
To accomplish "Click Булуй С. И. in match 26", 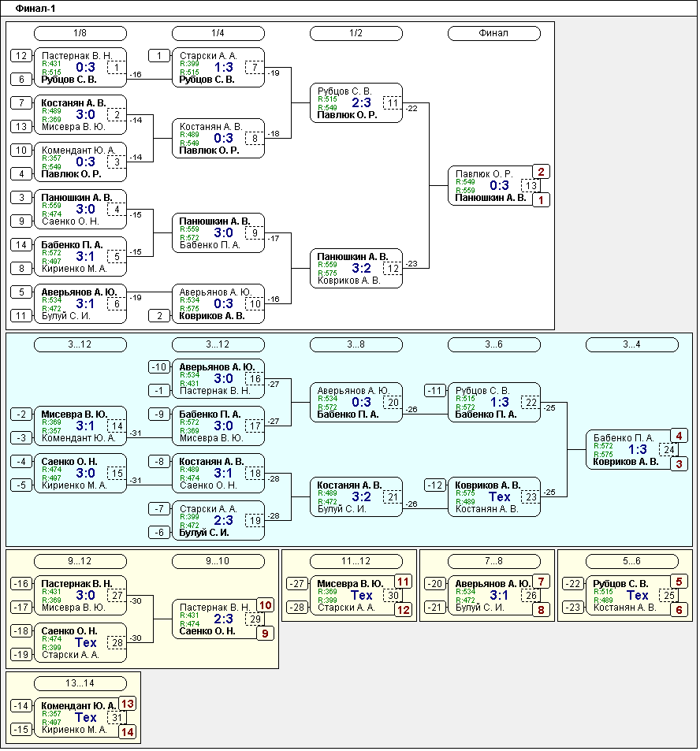I will pos(479,608).
